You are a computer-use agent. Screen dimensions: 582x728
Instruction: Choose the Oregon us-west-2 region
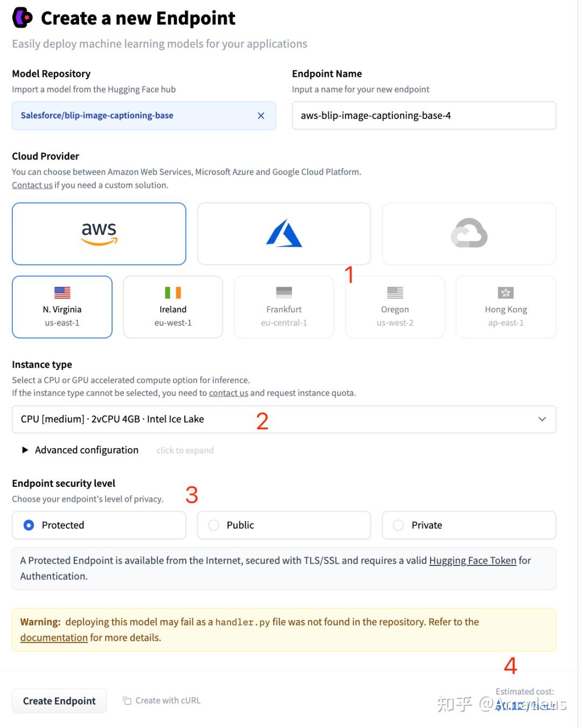pos(395,307)
